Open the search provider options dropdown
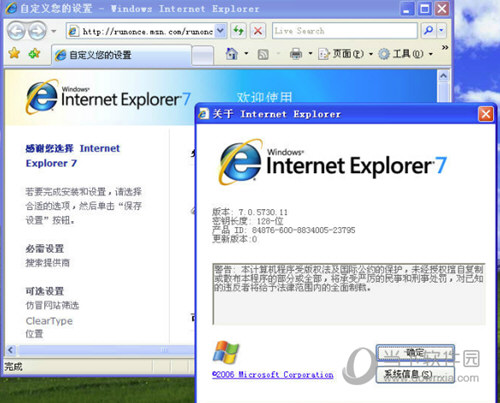Viewport: 500px width, 403px height. coord(441,31)
